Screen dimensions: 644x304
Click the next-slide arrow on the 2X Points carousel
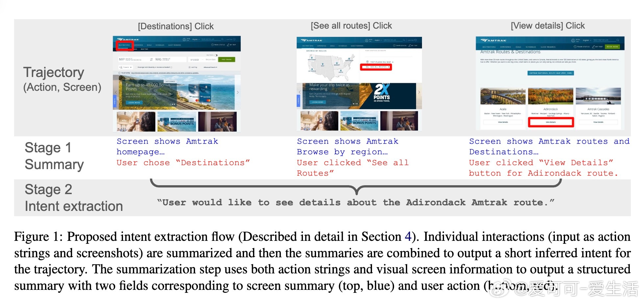tap(419, 92)
